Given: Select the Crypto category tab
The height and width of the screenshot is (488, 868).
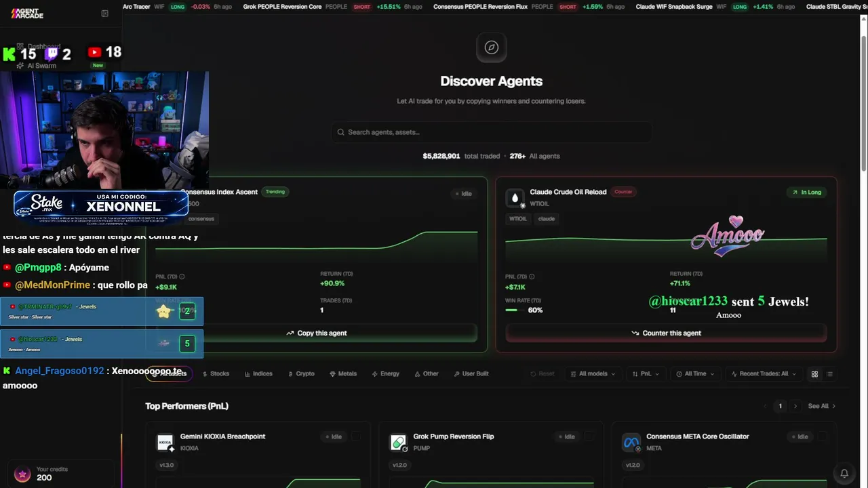Looking at the screenshot, I should click(301, 374).
